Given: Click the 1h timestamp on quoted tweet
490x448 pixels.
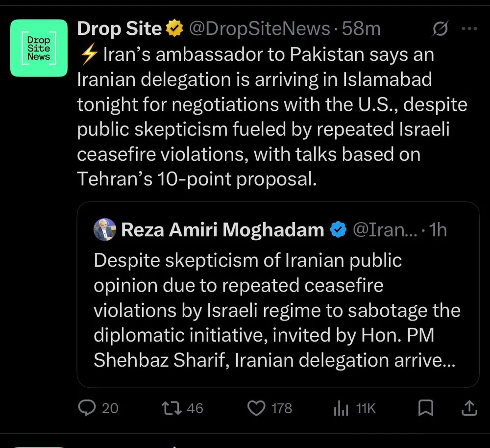Looking at the screenshot, I should click(x=438, y=230).
